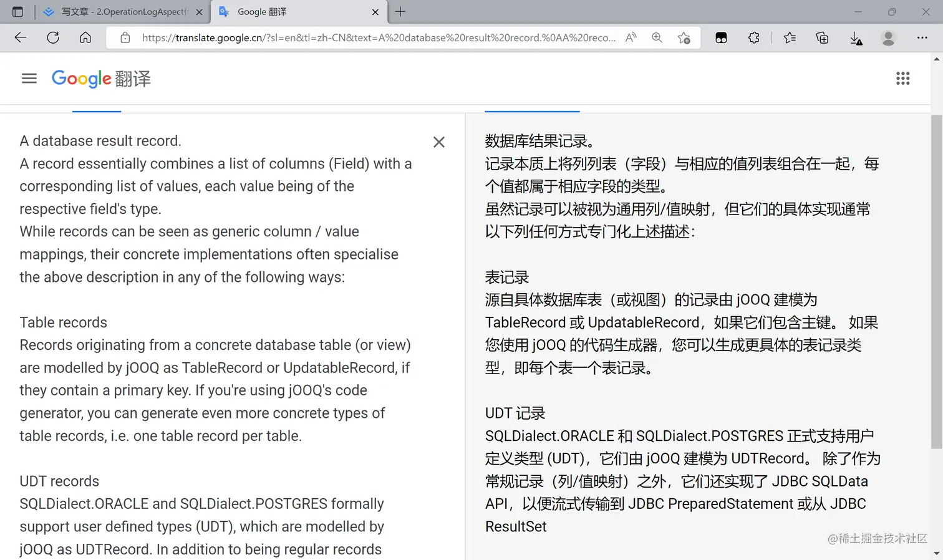Go back to previous page
The height and width of the screenshot is (560, 943).
(21, 37)
